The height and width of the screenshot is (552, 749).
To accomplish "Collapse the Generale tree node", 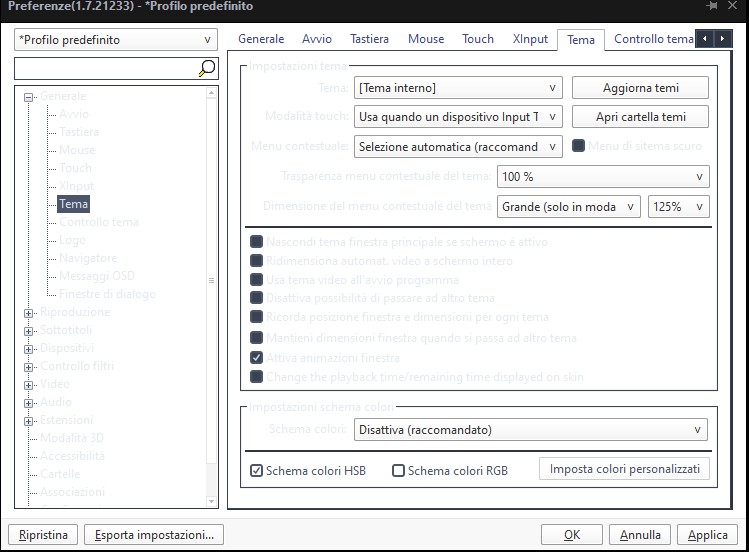I will pos(29,96).
